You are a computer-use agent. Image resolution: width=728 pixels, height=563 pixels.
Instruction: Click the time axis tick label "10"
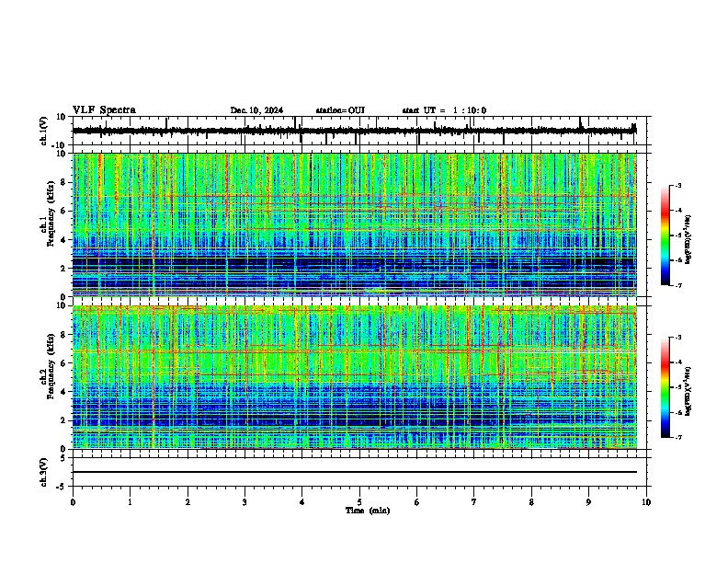pos(646,502)
